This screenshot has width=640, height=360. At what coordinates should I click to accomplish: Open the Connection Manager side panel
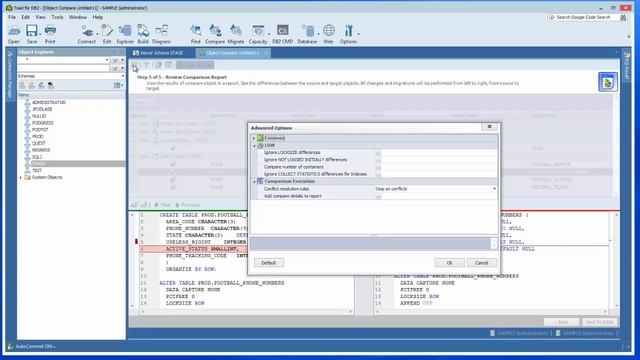10,74
